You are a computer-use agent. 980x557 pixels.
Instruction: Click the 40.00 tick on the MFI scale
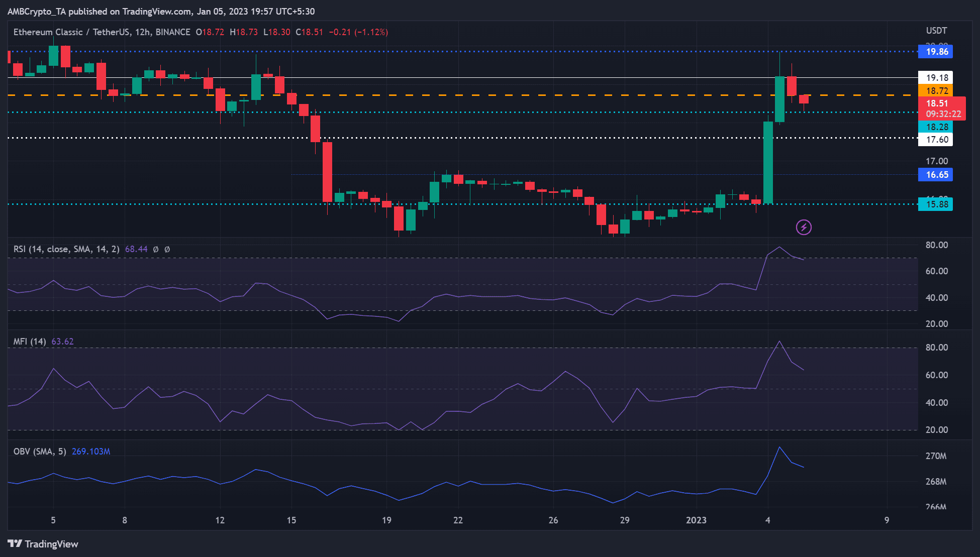click(x=937, y=403)
